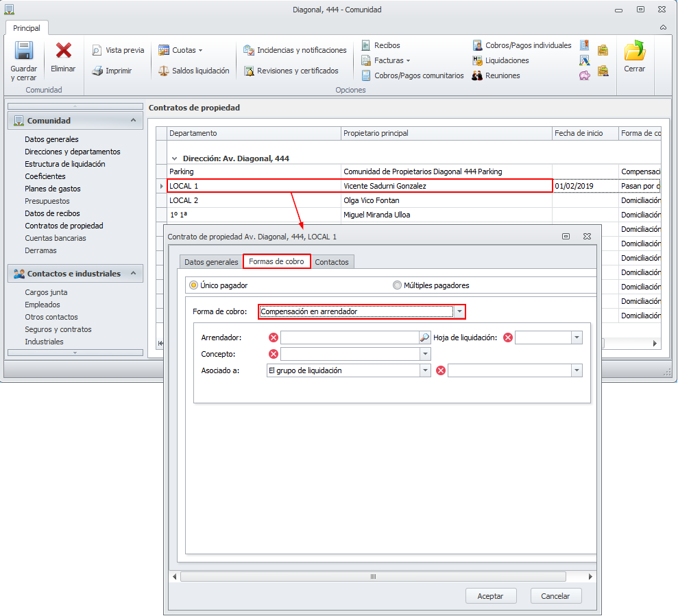Click the Cancelar button
This screenshot has width=678, height=616.
tap(555, 596)
